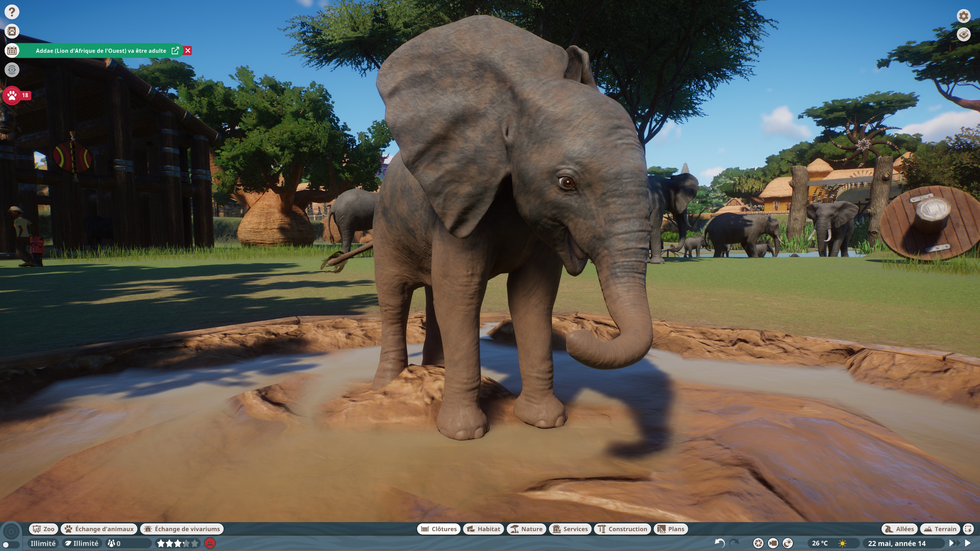This screenshot has width=980, height=551.
Task: Open the settings gear icon
Action: click(964, 16)
